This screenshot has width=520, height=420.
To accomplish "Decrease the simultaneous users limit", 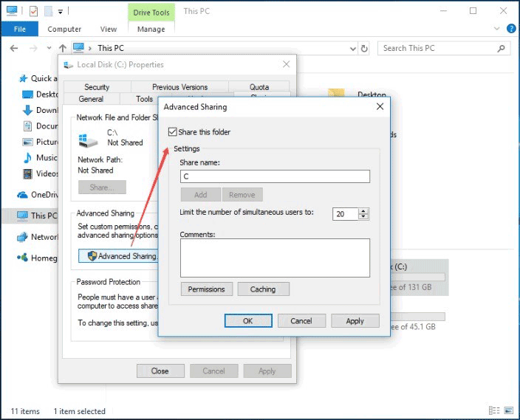I will (x=363, y=217).
